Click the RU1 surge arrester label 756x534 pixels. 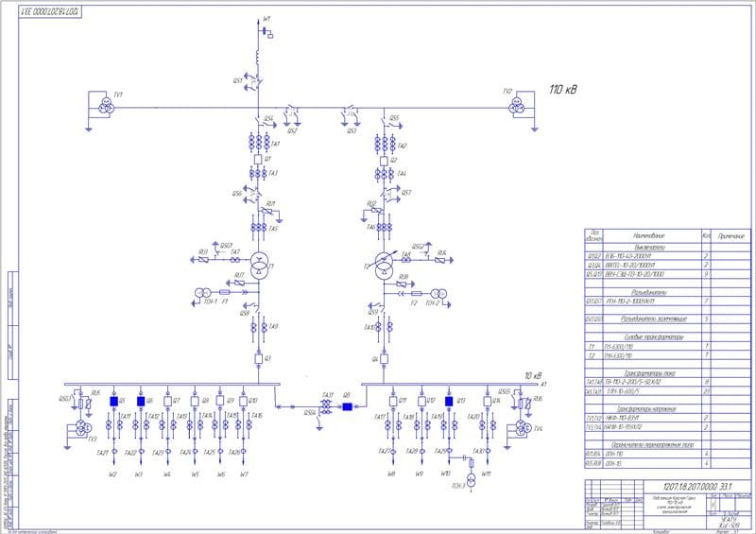tap(271, 204)
